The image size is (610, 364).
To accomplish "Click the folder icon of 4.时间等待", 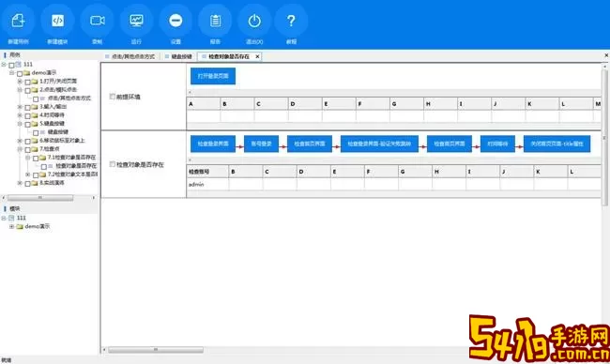I will pos(35,115).
